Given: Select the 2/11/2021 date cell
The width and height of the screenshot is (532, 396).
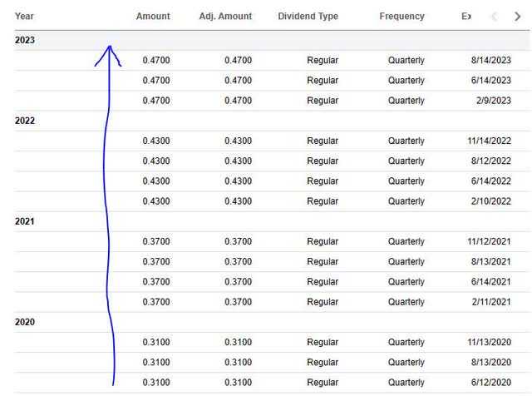Looking at the screenshot, I should point(491,302).
